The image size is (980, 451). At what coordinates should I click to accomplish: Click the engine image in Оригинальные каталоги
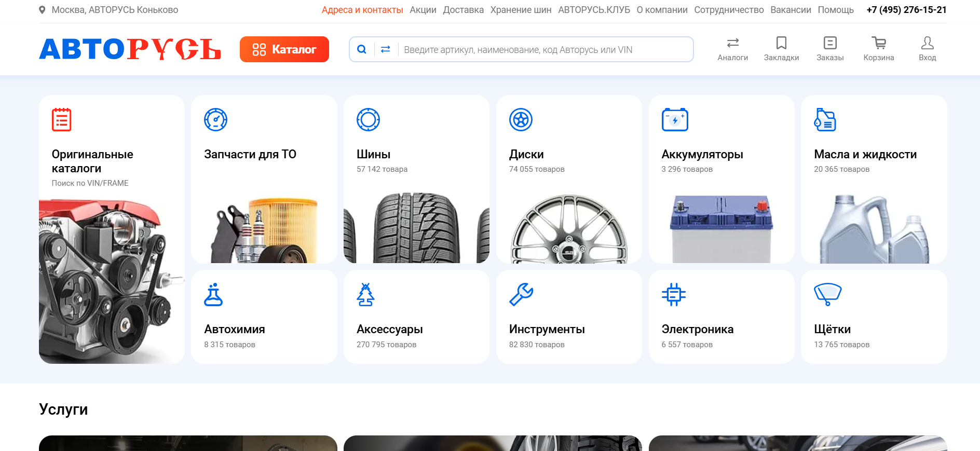pos(112,281)
